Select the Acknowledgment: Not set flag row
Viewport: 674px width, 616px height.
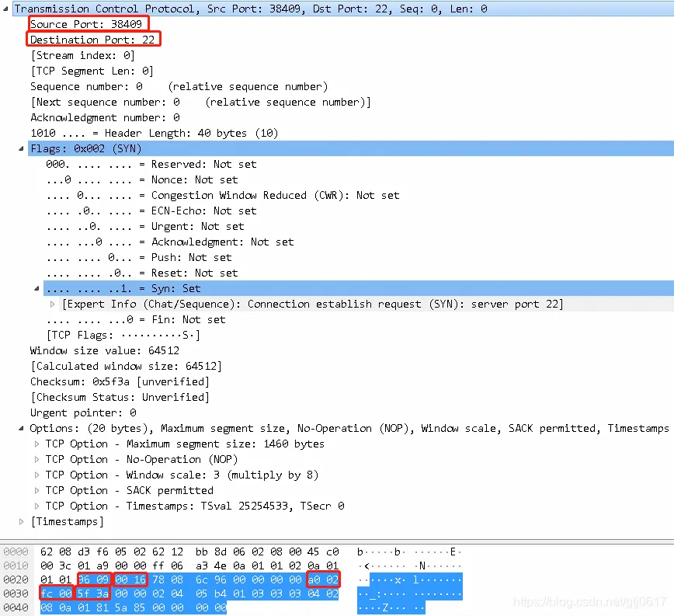tap(170, 242)
